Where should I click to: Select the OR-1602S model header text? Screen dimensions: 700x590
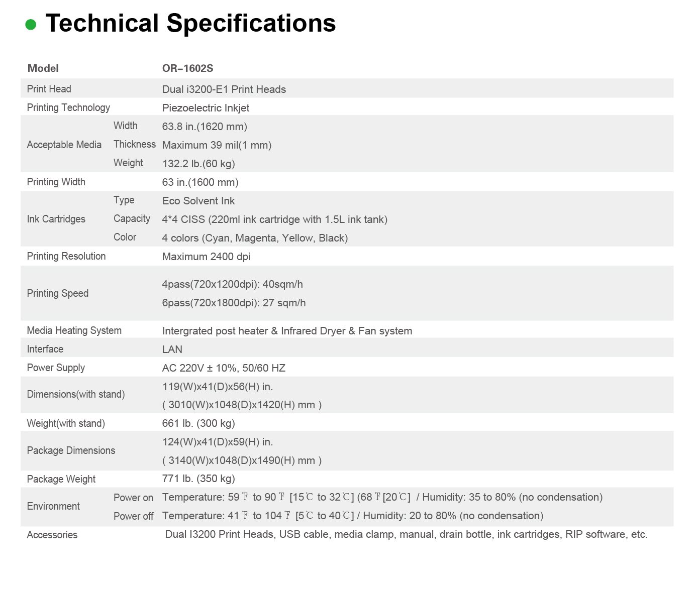click(187, 68)
